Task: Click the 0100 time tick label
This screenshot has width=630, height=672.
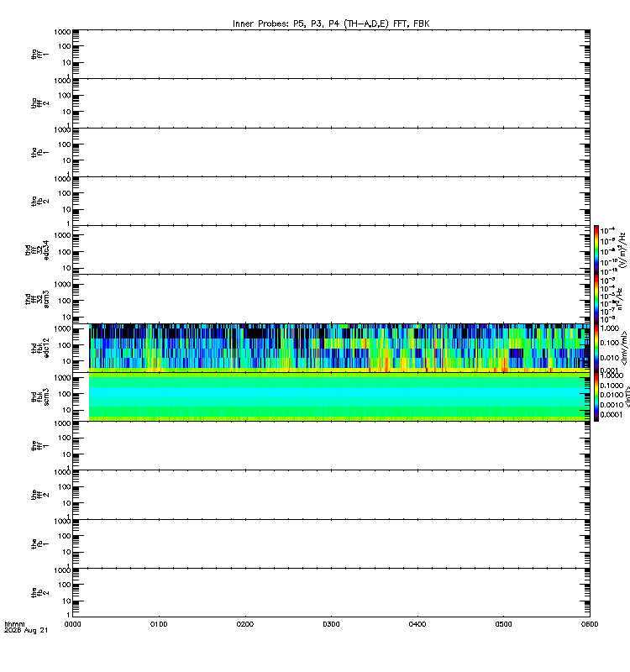Action: click(159, 624)
